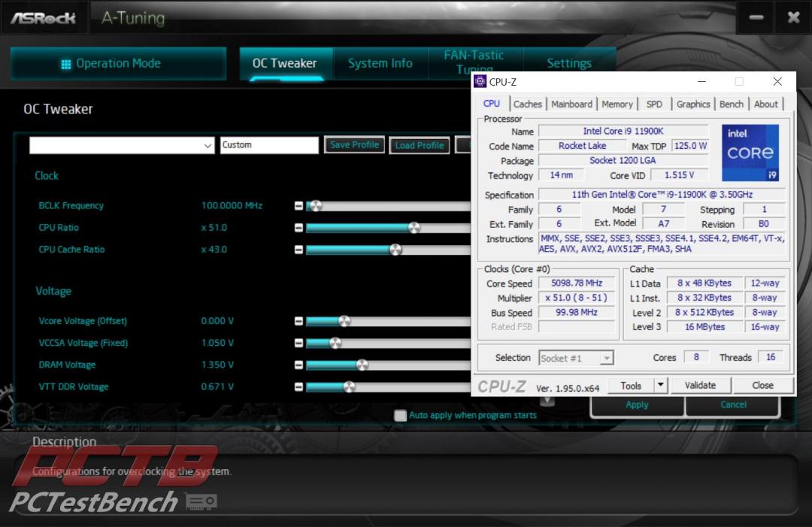Click the Intel Core i9 logo badge
The width and height of the screenshot is (812, 527).
750,153
